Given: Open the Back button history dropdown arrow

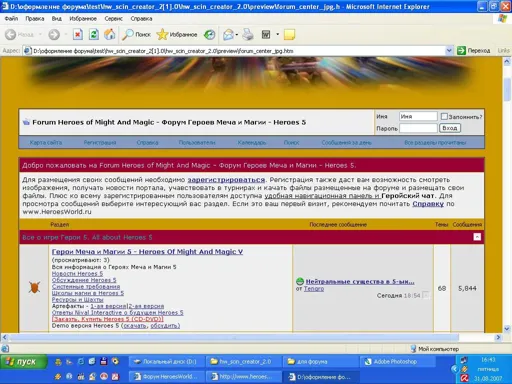Looking at the screenshot, I should [40, 34].
